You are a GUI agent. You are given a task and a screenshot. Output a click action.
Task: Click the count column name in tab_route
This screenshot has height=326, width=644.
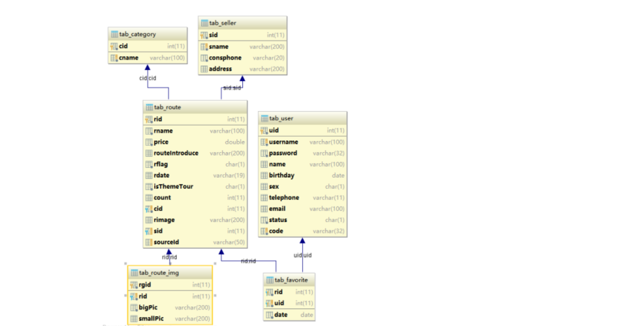point(162,198)
